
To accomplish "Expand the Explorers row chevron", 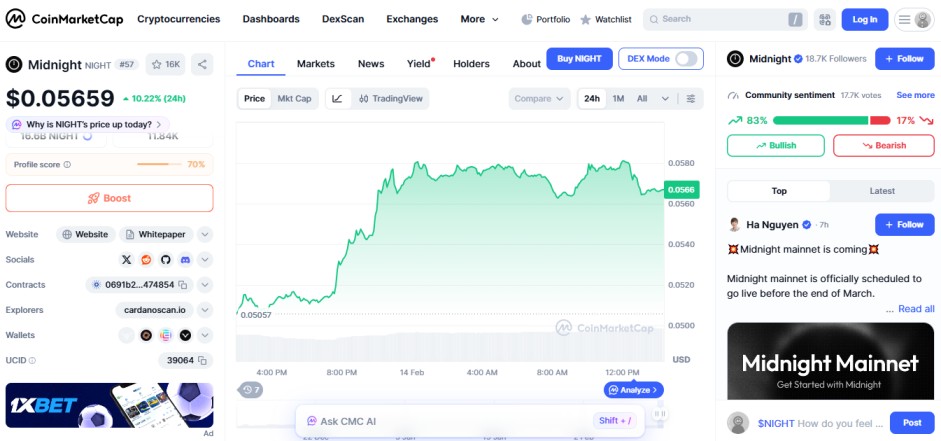I will 205,310.
